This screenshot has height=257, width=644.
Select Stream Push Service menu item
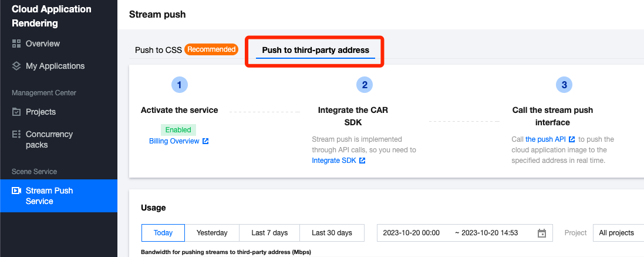point(58,196)
